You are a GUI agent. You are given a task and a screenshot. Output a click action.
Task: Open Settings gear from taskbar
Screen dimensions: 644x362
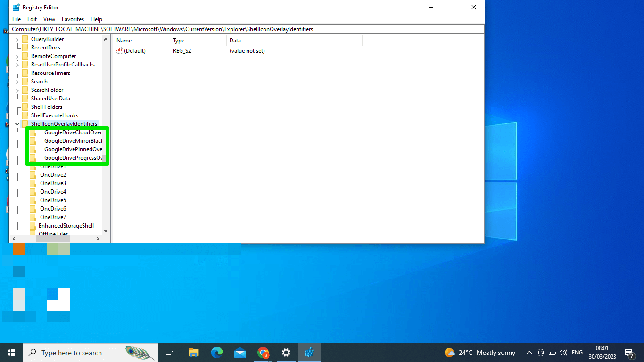[286, 353]
